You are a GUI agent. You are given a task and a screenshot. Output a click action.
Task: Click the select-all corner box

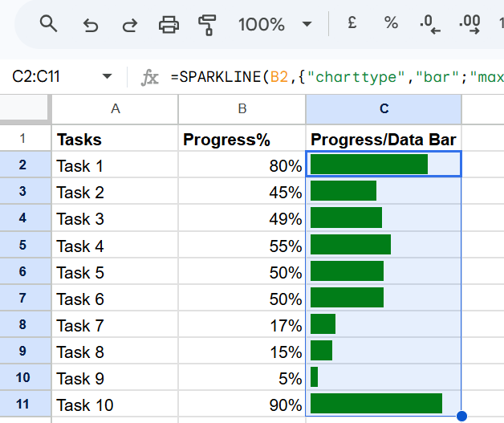pyautogui.click(x=25, y=108)
